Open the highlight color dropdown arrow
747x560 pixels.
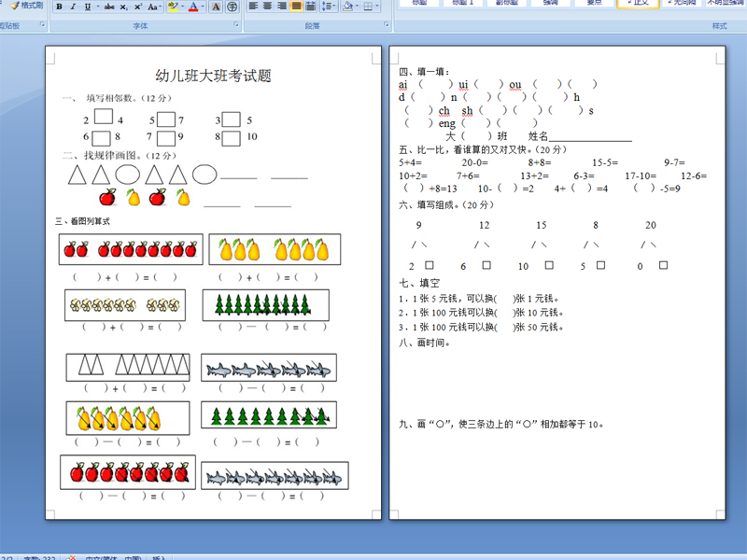[182, 7]
